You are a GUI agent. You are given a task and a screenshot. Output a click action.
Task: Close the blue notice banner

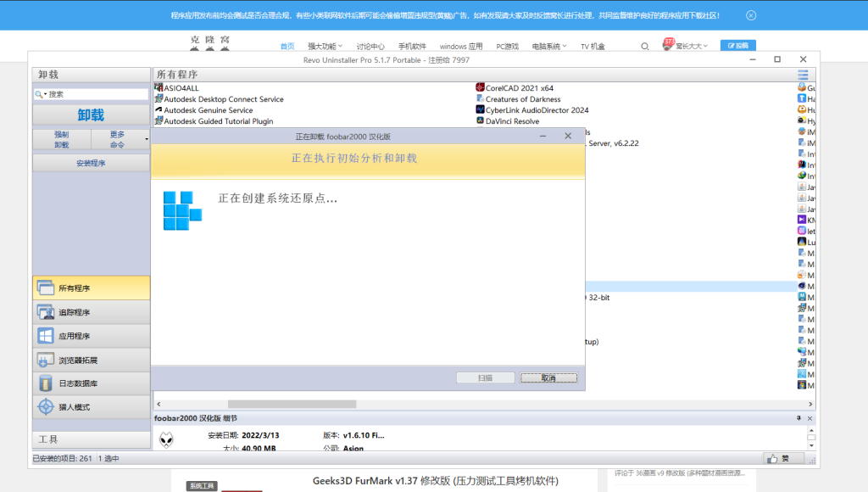tap(751, 15)
